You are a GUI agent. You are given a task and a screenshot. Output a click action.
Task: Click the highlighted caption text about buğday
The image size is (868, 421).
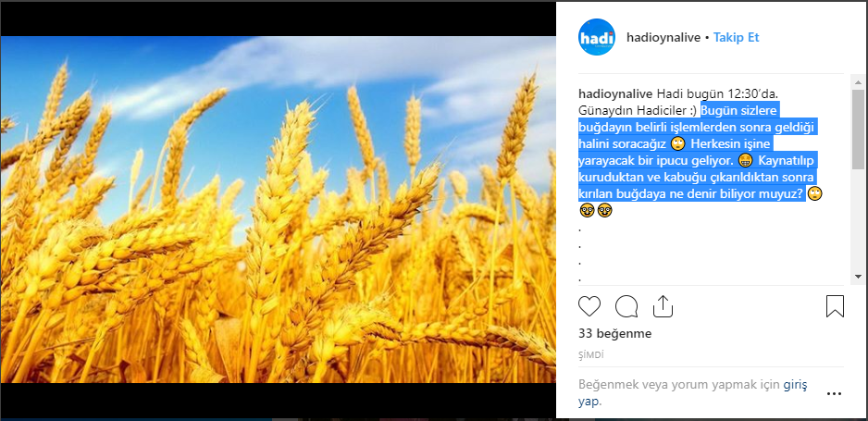[x=698, y=152]
